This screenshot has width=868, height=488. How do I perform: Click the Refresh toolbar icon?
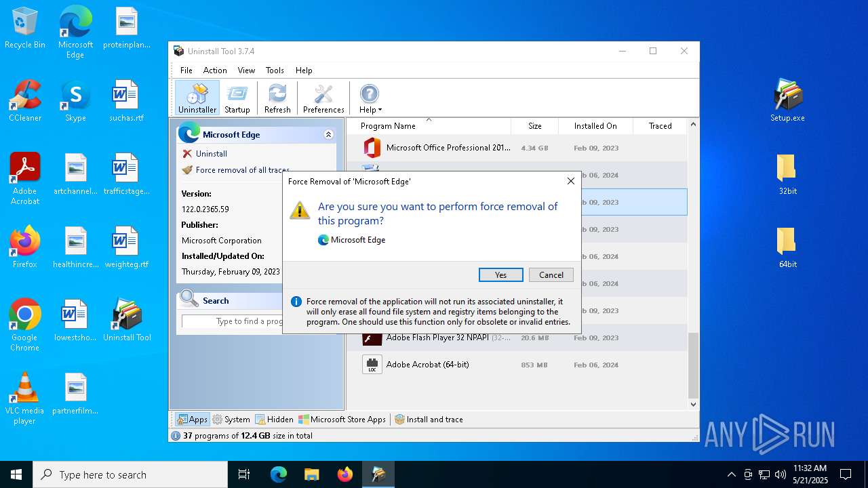277,98
